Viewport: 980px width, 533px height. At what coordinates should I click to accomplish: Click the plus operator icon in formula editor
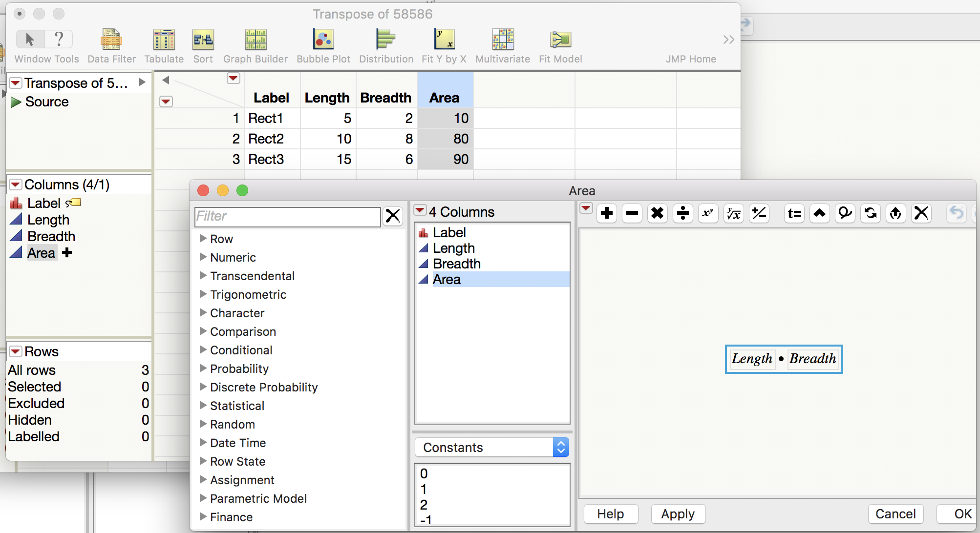tap(606, 213)
